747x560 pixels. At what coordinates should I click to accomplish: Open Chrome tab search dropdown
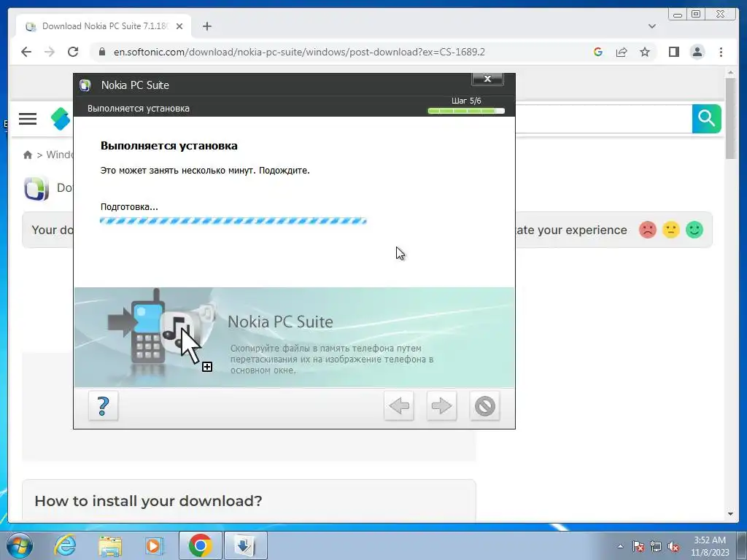coord(652,26)
